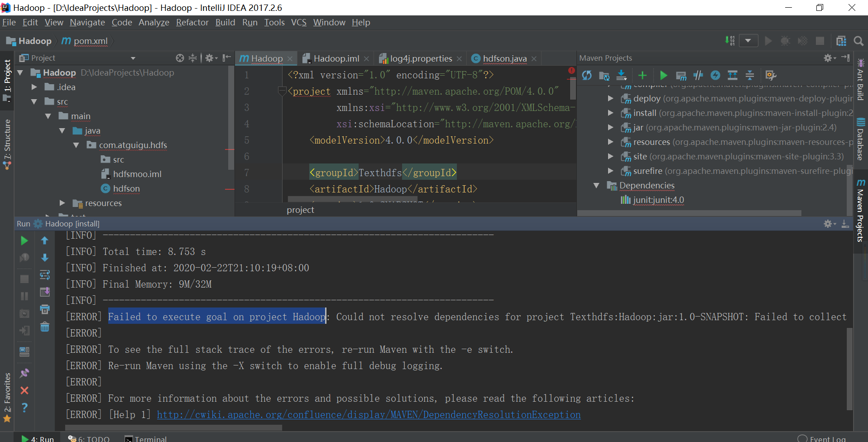Restore layout in Run panel

point(24,351)
